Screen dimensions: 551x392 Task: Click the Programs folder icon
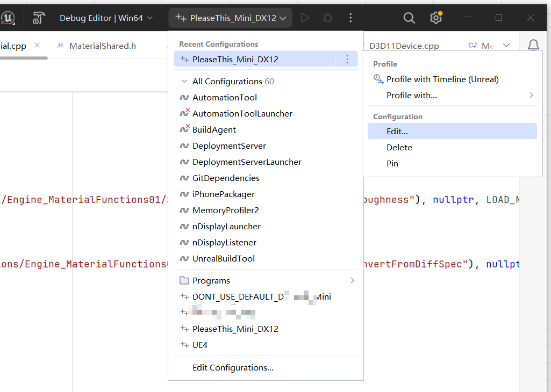(184, 280)
